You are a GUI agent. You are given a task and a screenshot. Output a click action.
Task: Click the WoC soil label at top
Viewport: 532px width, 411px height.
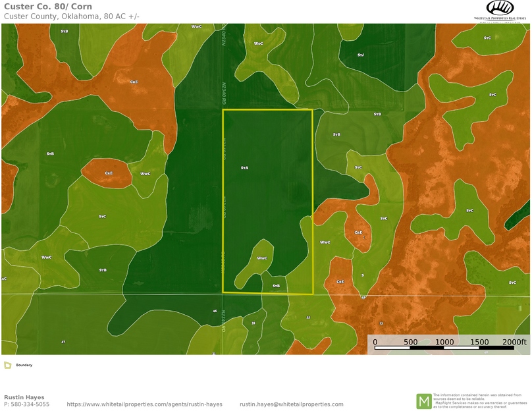(259, 43)
